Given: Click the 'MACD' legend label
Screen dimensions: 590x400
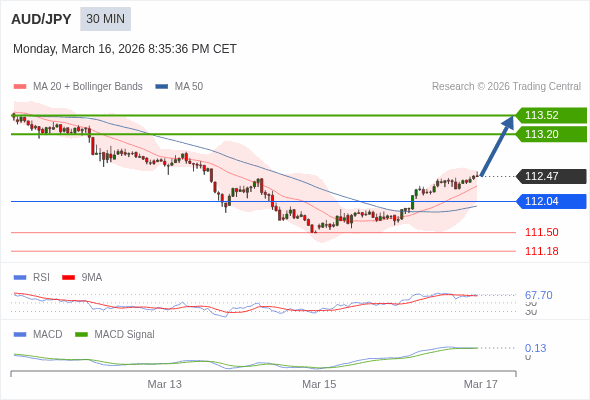Looking at the screenshot, I should 48,335.
